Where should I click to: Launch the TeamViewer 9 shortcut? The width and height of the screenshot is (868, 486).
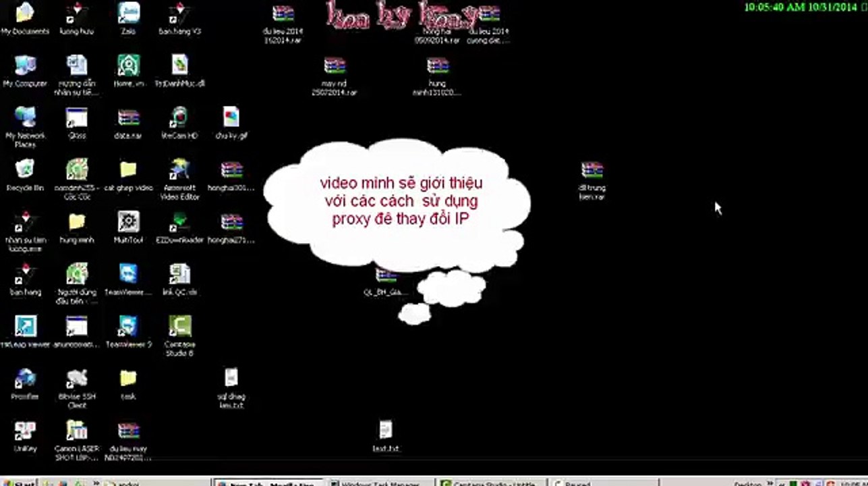click(128, 331)
